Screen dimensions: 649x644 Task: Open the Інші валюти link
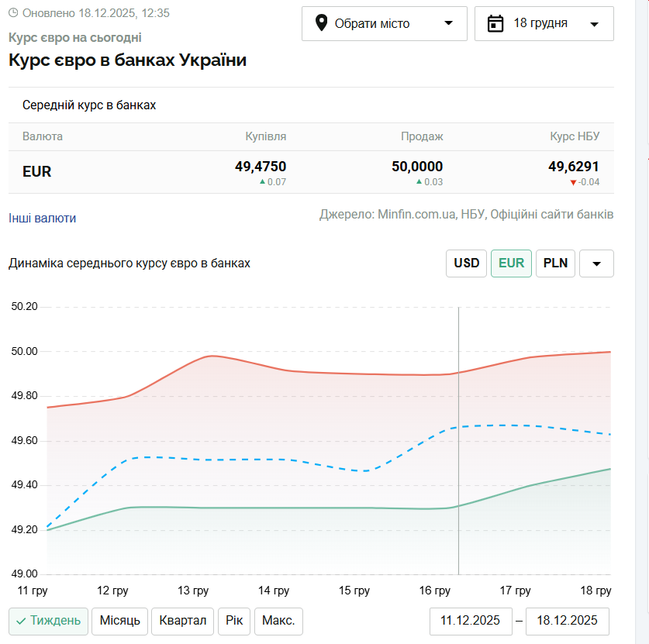coord(43,219)
